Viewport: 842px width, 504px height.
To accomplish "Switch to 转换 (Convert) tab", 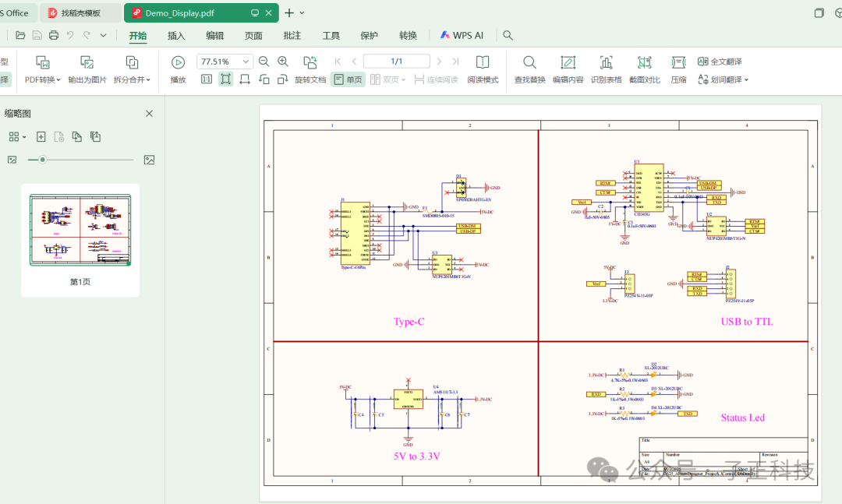I will 408,35.
